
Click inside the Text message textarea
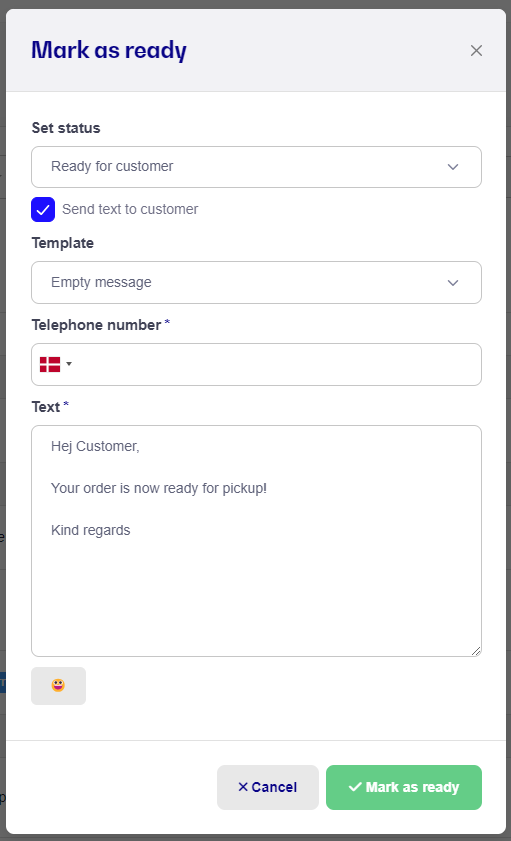256,541
